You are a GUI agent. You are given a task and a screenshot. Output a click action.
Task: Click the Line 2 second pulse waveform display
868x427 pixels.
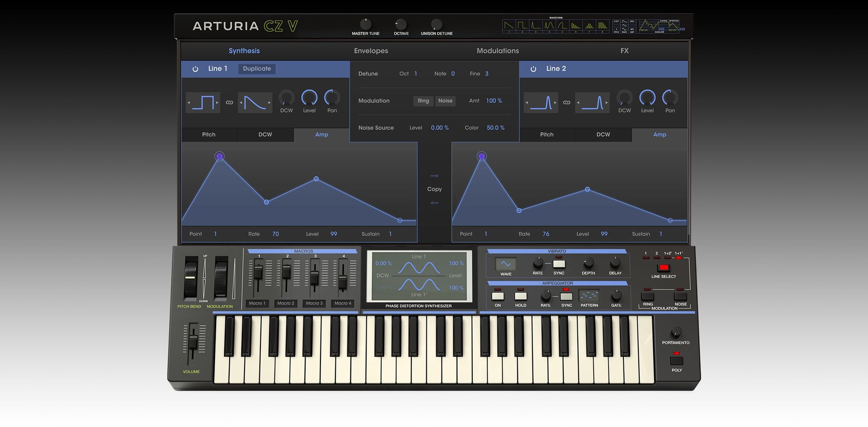click(593, 103)
